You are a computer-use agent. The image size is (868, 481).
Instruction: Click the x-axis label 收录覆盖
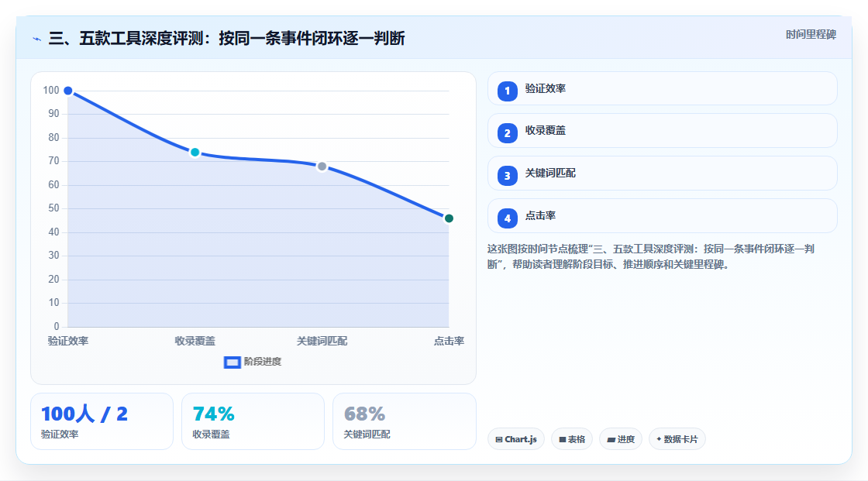pyautogui.click(x=195, y=341)
